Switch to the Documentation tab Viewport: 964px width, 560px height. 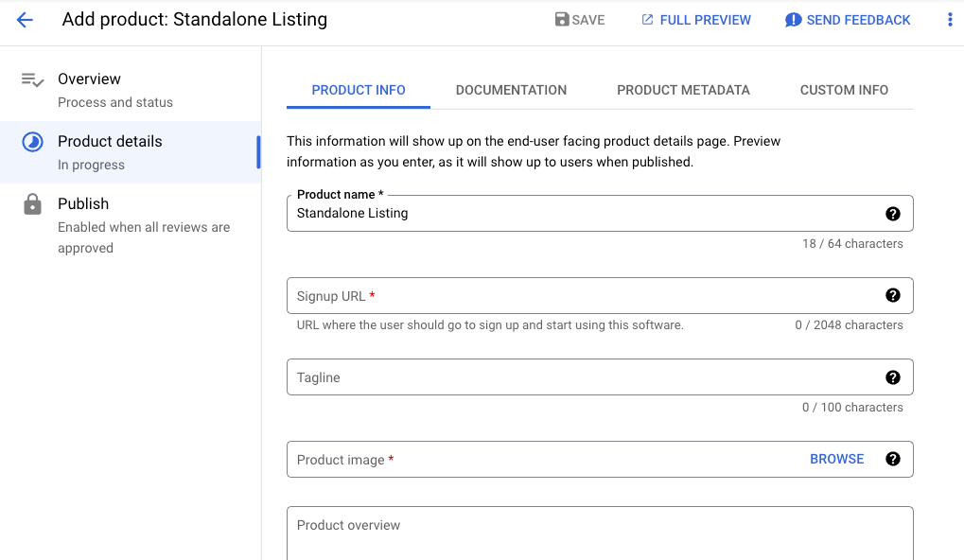tap(511, 90)
